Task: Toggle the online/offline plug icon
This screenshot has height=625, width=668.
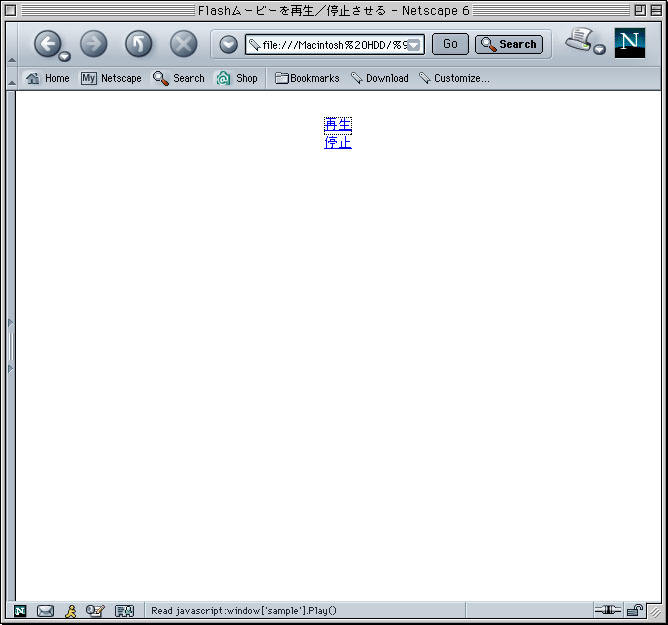Action: pos(608,610)
